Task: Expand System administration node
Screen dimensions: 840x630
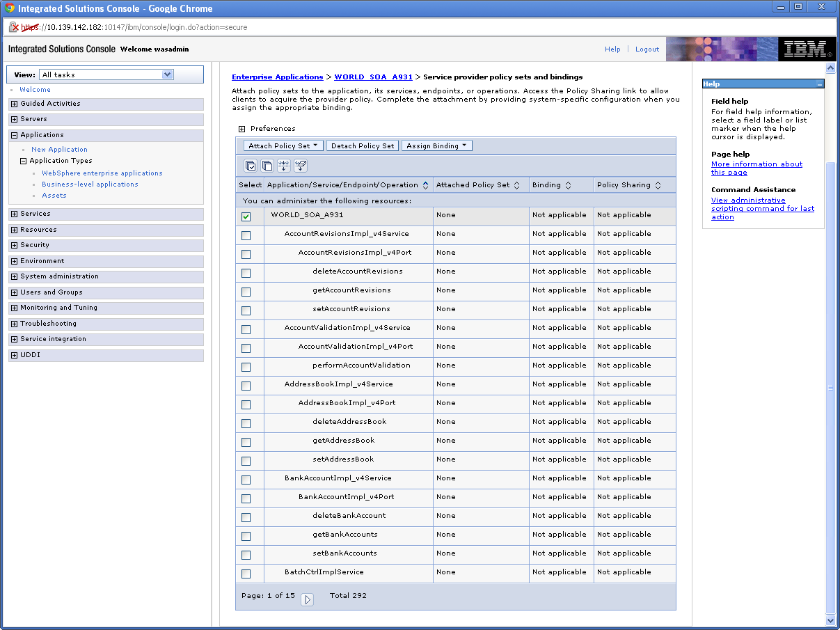Action: coord(15,276)
